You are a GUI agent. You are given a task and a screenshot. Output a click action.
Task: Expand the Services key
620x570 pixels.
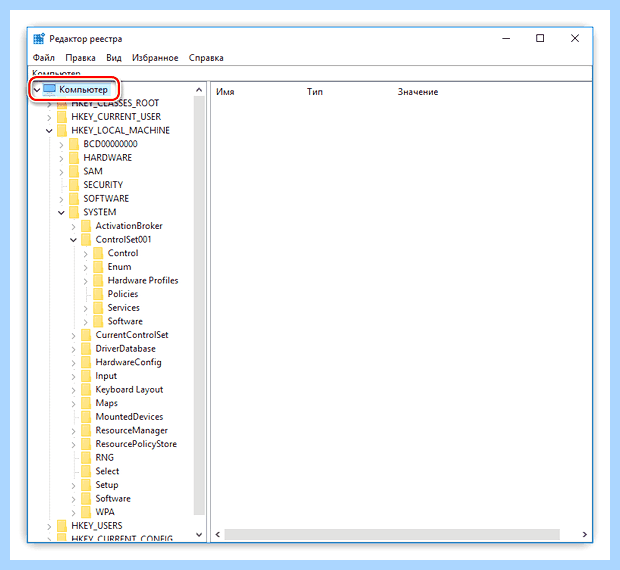pyautogui.click(x=85, y=308)
